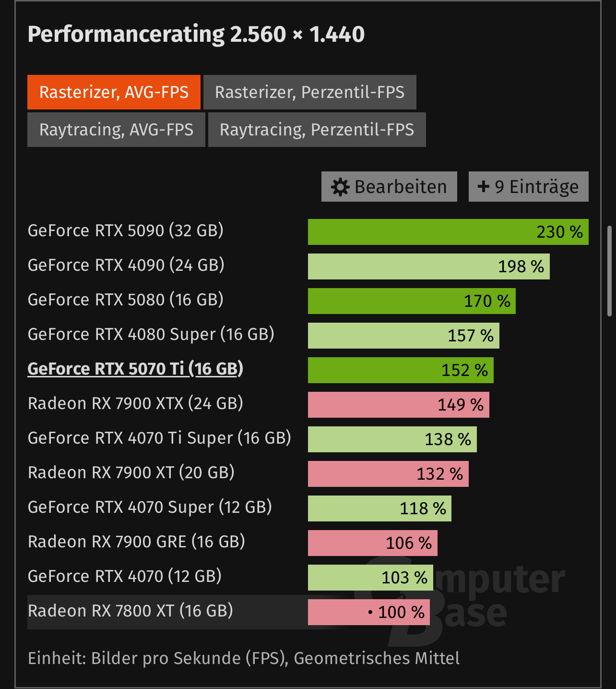Image resolution: width=616 pixels, height=689 pixels.
Task: Open the GeForce RTX 5070 Ti link
Action: tap(135, 369)
